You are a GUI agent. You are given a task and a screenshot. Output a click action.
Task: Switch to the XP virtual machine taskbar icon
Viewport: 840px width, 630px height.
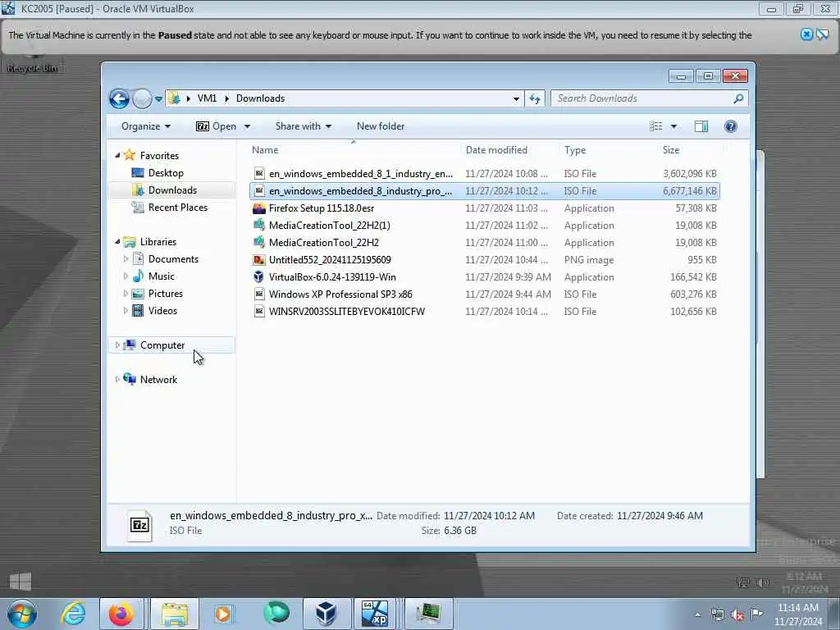click(x=374, y=614)
